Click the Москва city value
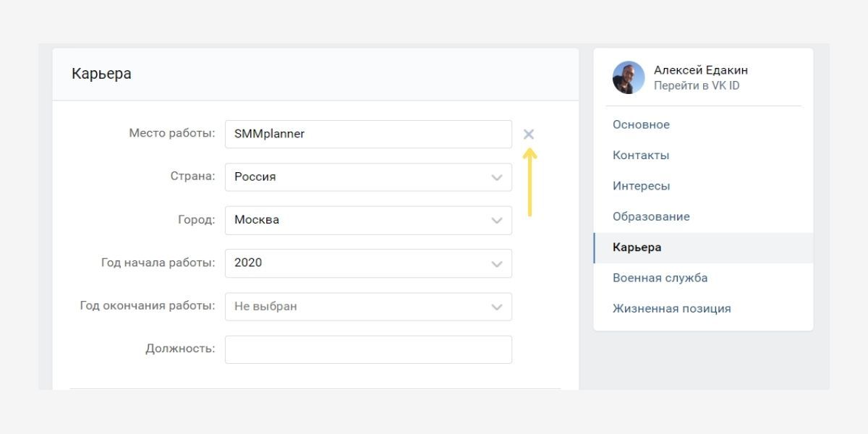The image size is (868, 434). point(257,220)
